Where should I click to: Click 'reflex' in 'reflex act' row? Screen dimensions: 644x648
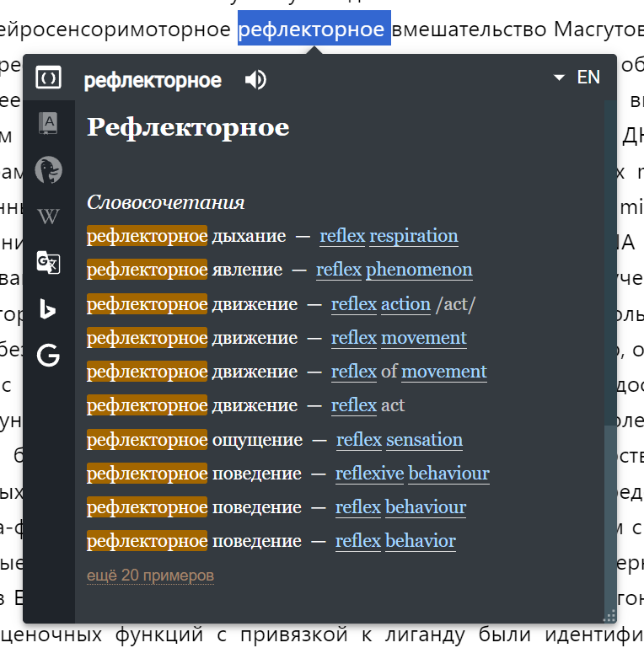pyautogui.click(x=354, y=405)
